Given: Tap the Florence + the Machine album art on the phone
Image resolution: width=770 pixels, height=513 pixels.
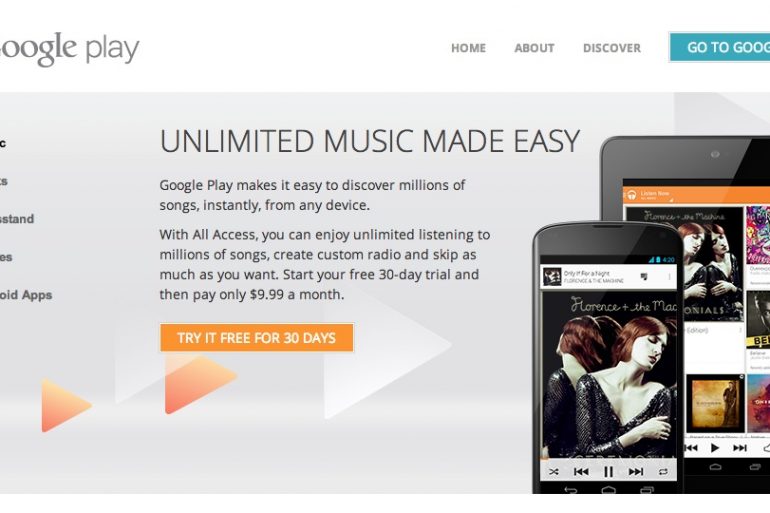Looking at the screenshot, I should pyautogui.click(x=608, y=376).
